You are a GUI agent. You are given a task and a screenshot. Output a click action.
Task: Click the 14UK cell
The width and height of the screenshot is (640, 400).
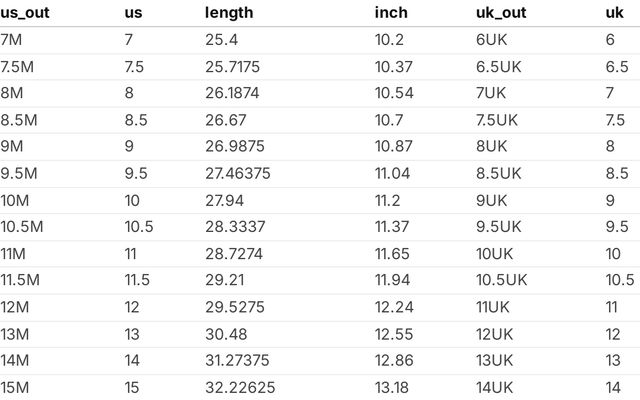[495, 387]
